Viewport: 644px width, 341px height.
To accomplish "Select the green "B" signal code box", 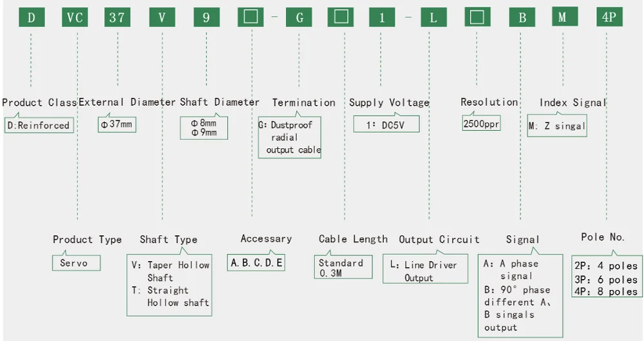I will coord(522,17).
